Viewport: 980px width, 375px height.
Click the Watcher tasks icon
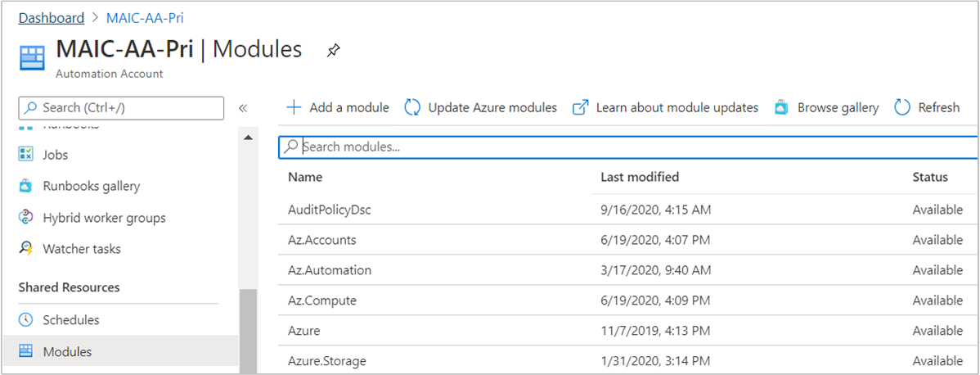coord(25,249)
